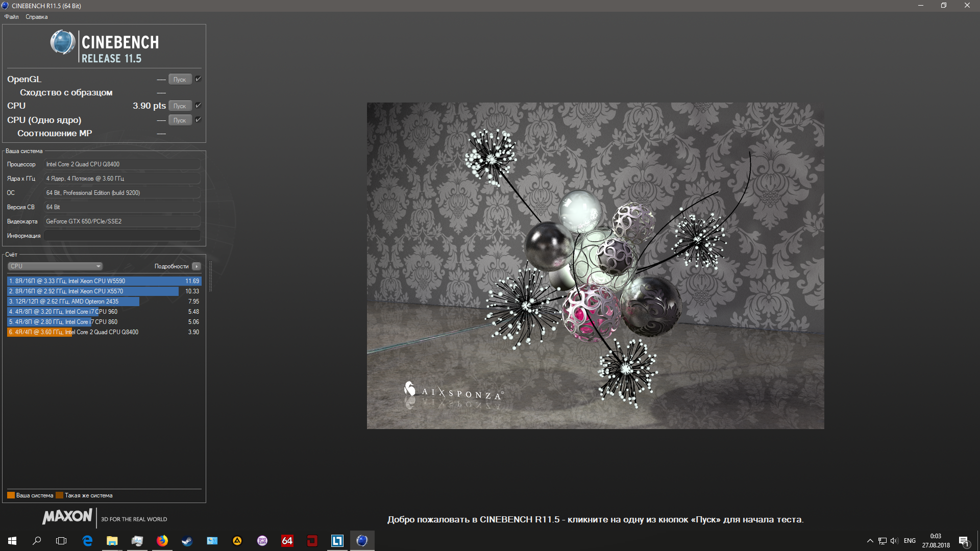The height and width of the screenshot is (551, 980).
Task: Untick the OpenGL test checkbox
Action: click(198, 79)
